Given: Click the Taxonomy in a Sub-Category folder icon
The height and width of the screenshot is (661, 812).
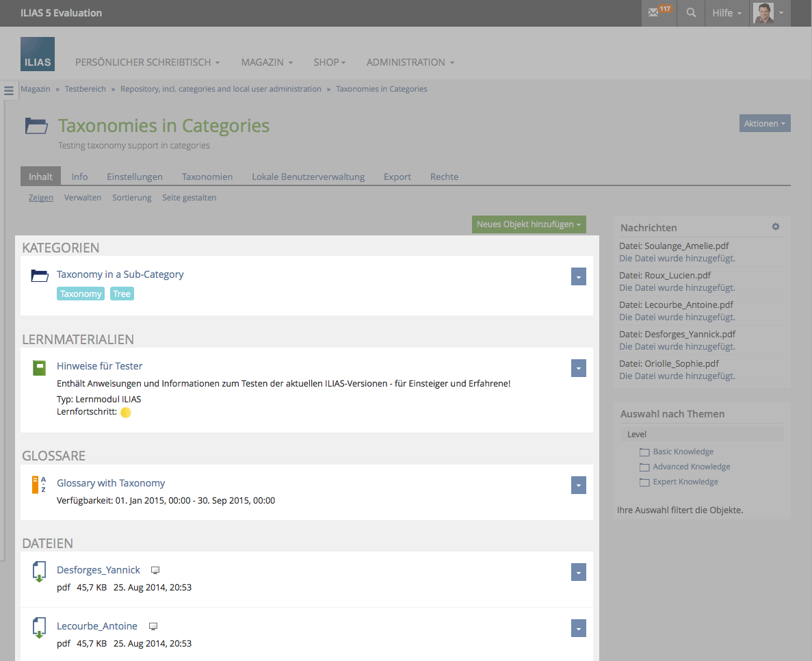Looking at the screenshot, I should point(40,276).
